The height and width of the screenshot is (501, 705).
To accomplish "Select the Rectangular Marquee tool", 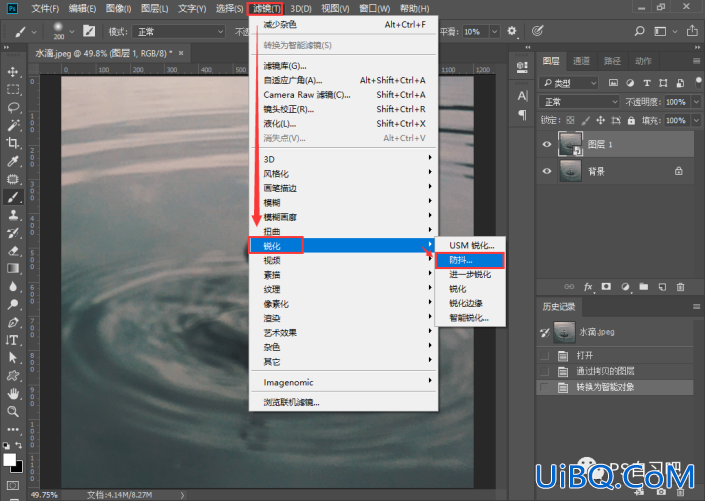I will click(x=13, y=89).
